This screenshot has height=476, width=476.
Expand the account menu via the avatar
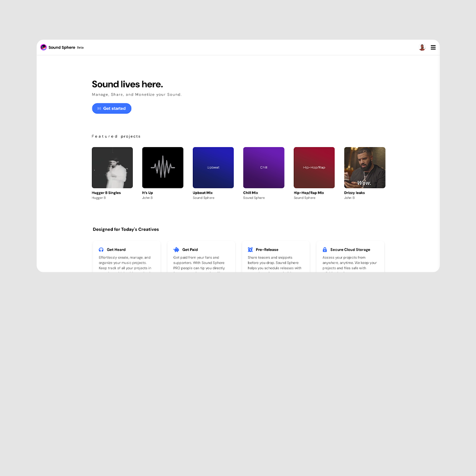pyautogui.click(x=422, y=47)
